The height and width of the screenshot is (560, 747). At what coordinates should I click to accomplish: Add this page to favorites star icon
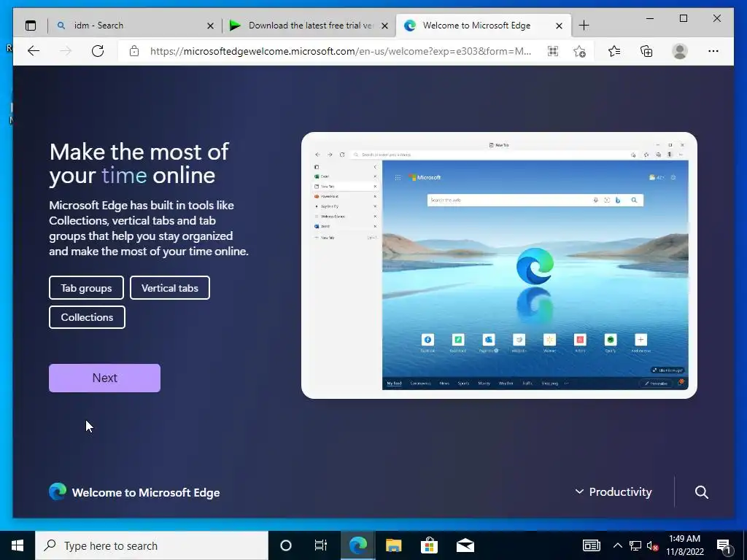(x=579, y=51)
